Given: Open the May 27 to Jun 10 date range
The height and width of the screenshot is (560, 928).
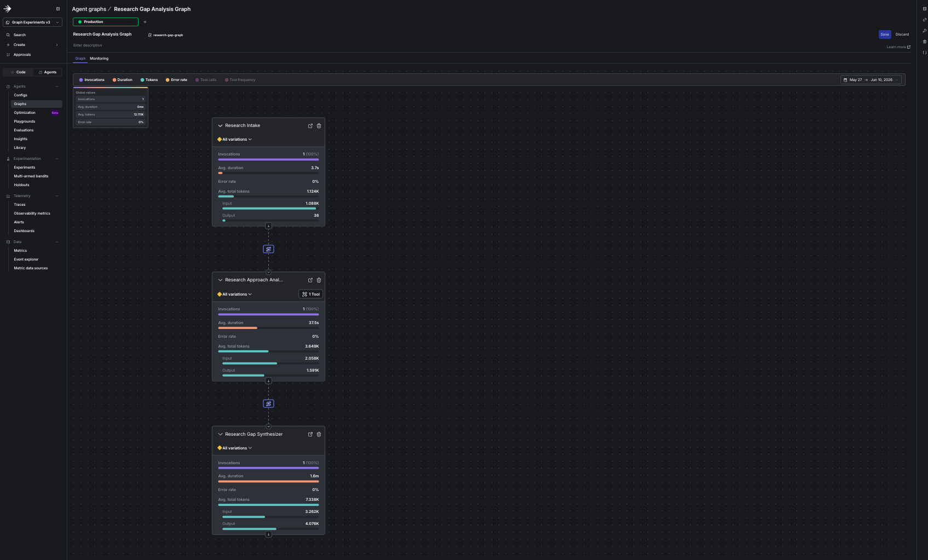Looking at the screenshot, I should point(871,80).
